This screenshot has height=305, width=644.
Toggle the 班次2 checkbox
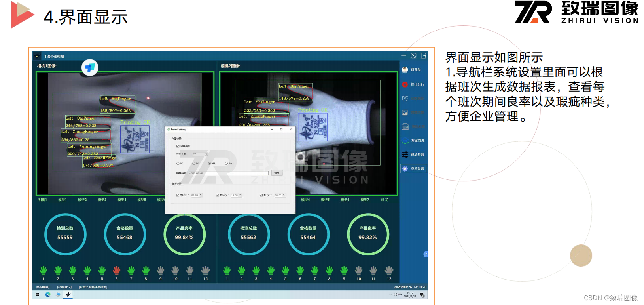coord(218,195)
